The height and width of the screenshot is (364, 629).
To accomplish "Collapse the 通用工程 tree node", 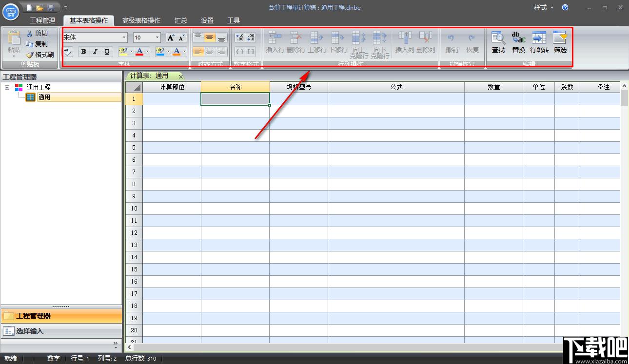I will tap(7, 87).
